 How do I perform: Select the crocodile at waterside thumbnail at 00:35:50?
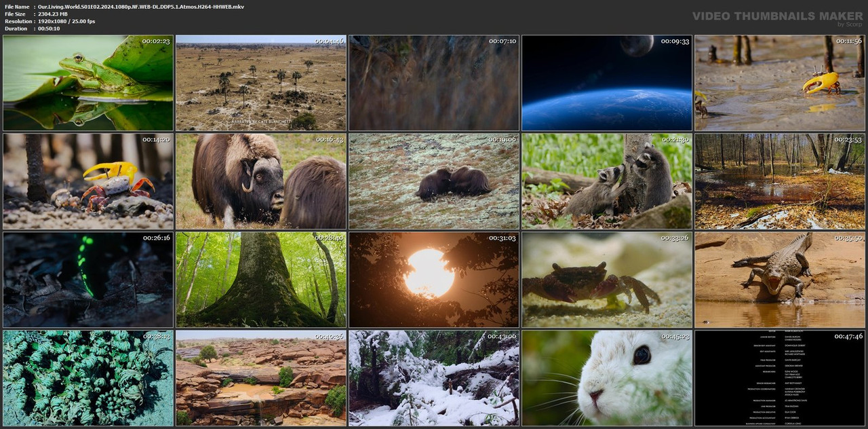click(x=780, y=280)
